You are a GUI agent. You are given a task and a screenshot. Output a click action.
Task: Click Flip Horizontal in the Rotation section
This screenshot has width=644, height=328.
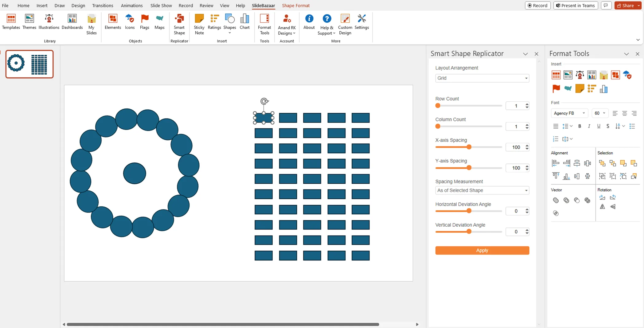pos(602,207)
